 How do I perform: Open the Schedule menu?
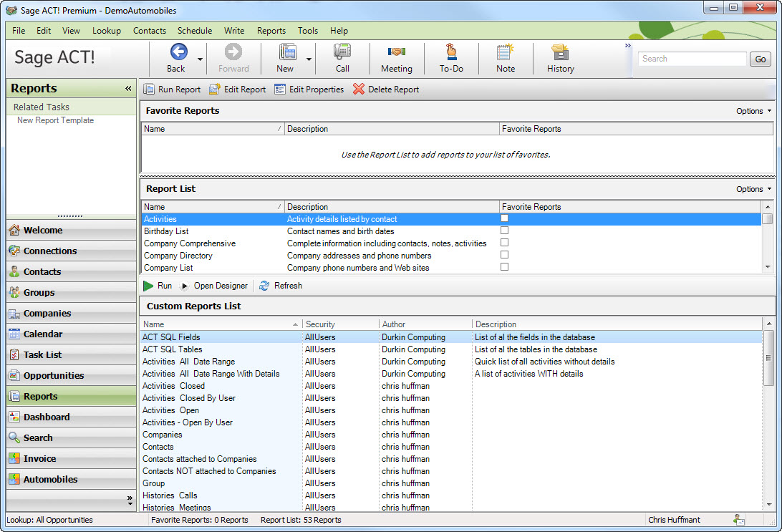coord(195,30)
